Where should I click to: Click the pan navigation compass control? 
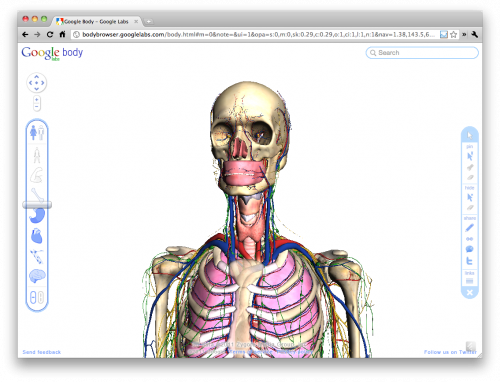[37, 83]
